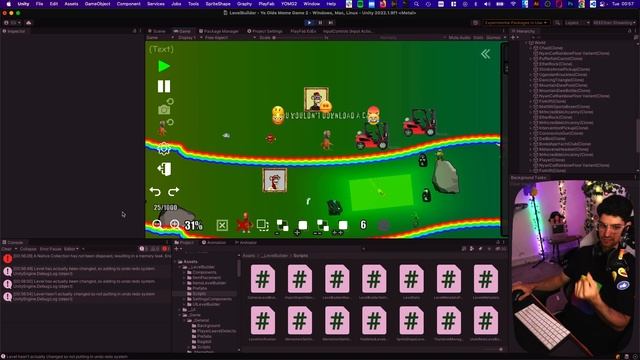This screenshot has height=360, width=640.
Task: Open the Layers dropdown
Action: (577, 23)
